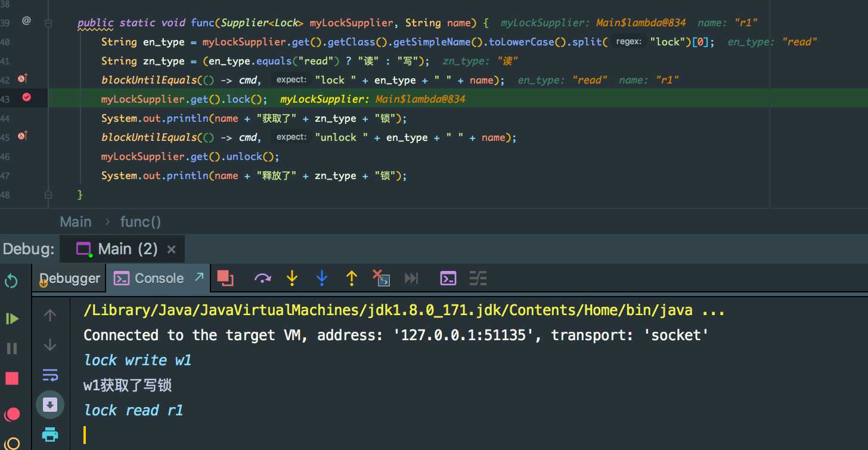Show the execution point
This screenshot has height=450, width=868.
[225, 278]
